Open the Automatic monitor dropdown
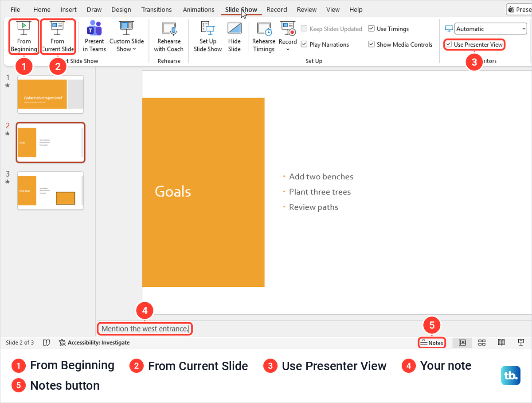This screenshot has width=532, height=403. [491, 29]
